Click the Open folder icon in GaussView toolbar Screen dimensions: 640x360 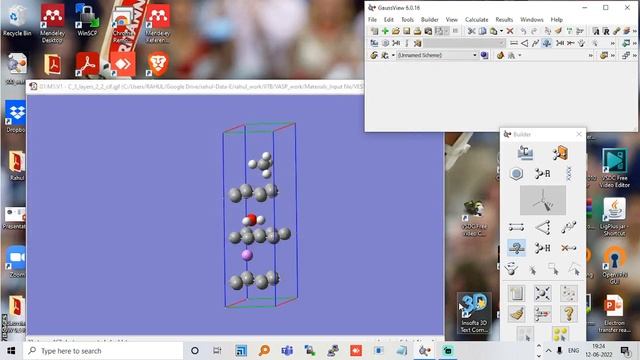(x=396, y=31)
